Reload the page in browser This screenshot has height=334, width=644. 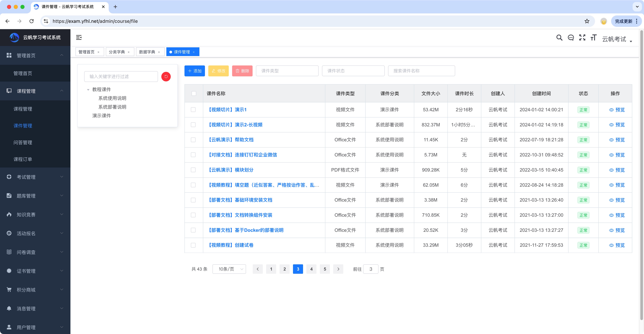32,21
